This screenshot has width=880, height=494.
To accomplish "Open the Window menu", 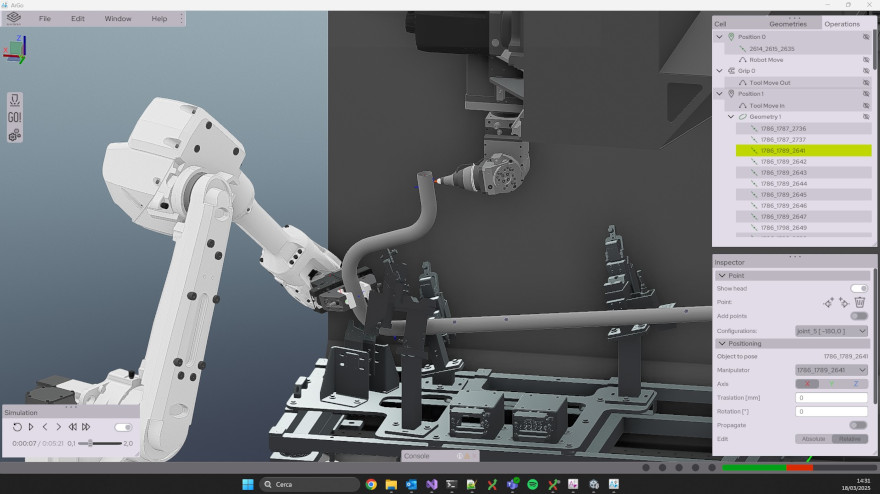I will pyautogui.click(x=118, y=19).
